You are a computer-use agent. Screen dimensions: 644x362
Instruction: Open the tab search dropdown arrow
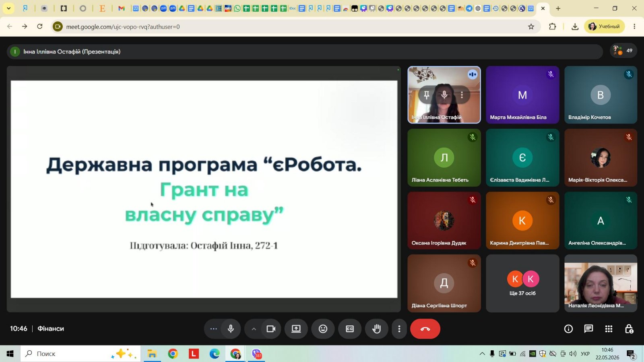click(8, 8)
